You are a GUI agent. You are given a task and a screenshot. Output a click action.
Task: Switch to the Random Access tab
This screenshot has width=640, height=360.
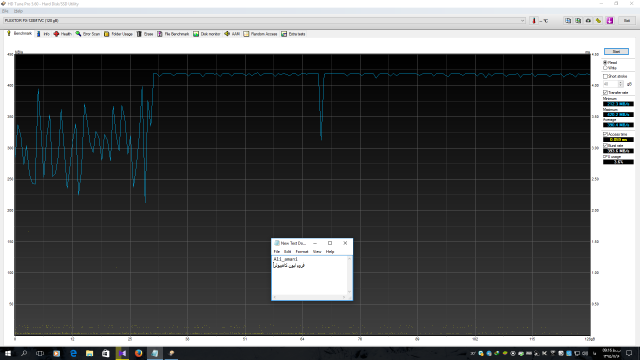point(260,34)
